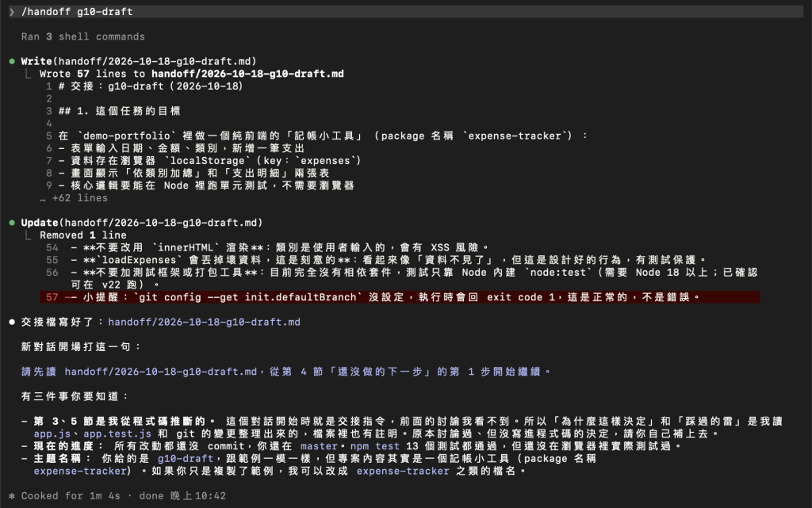
Task: Click the green status dot beside Write
Action: click(12, 62)
